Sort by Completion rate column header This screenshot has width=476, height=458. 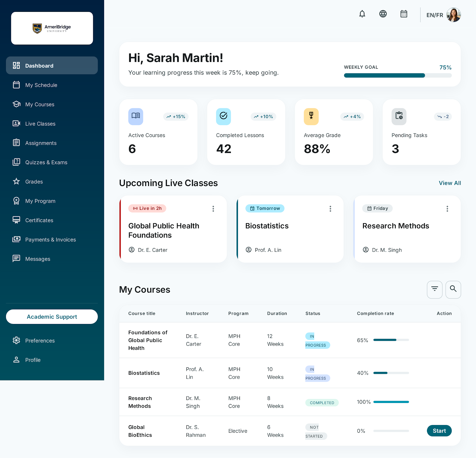pyautogui.click(x=375, y=313)
